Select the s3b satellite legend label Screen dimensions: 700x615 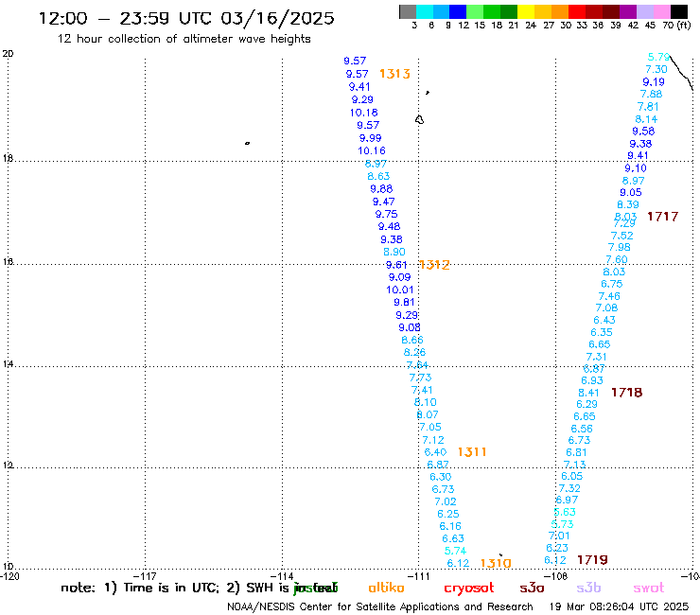588,588
